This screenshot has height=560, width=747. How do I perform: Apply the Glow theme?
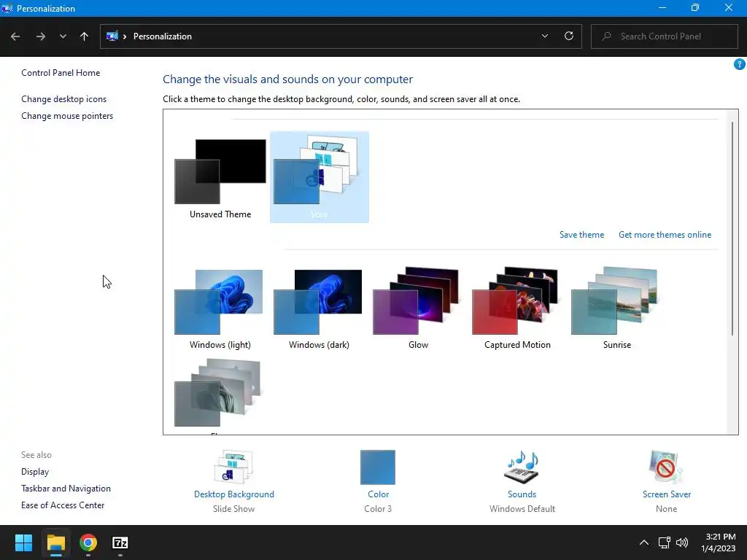pyautogui.click(x=418, y=308)
